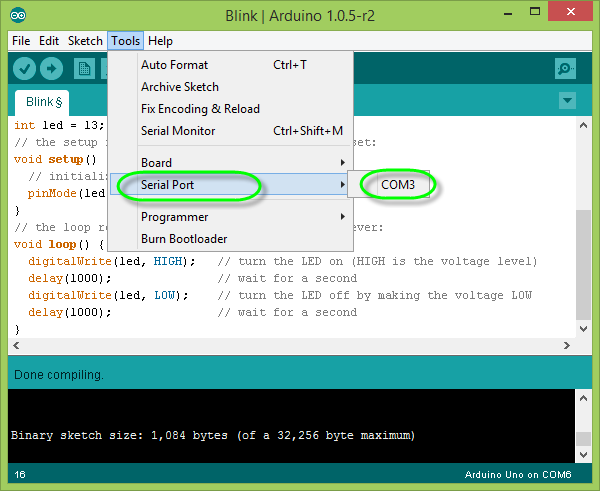This screenshot has height=491, width=600.
Task: Choose Fix Encoding & Reload entry
Action: point(230,109)
